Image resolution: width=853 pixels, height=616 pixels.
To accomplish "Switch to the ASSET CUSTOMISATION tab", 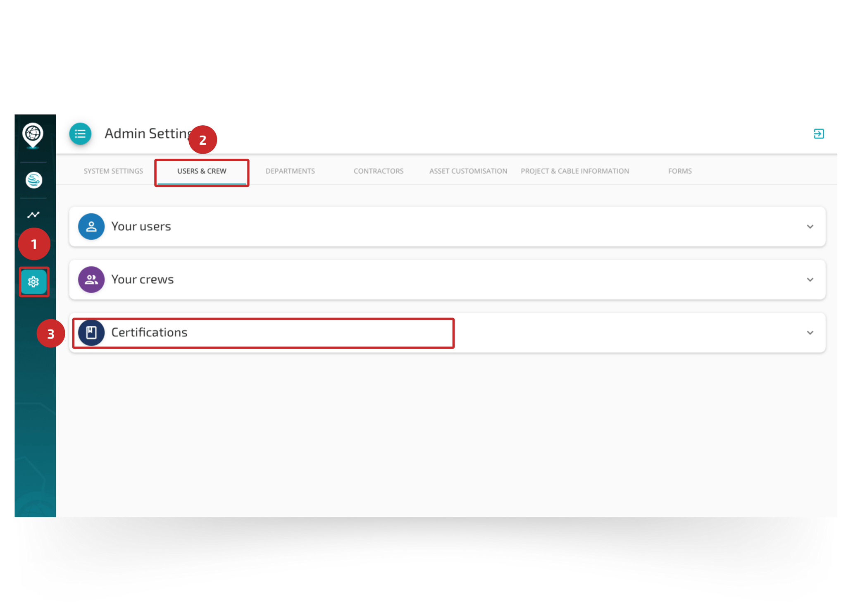I will [x=468, y=171].
